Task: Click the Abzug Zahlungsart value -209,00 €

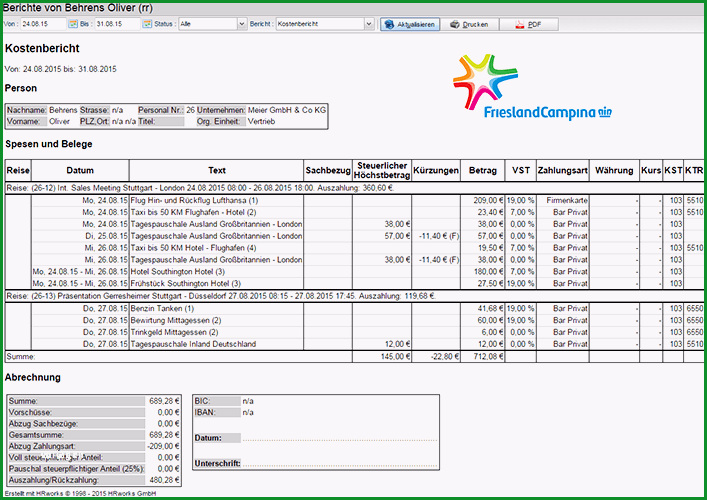Action: 163,446
